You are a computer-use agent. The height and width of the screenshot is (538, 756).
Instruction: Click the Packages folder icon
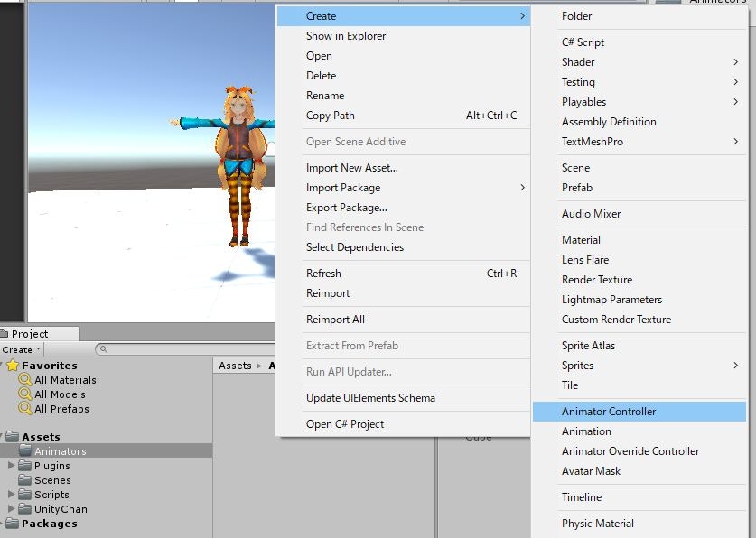[12, 524]
